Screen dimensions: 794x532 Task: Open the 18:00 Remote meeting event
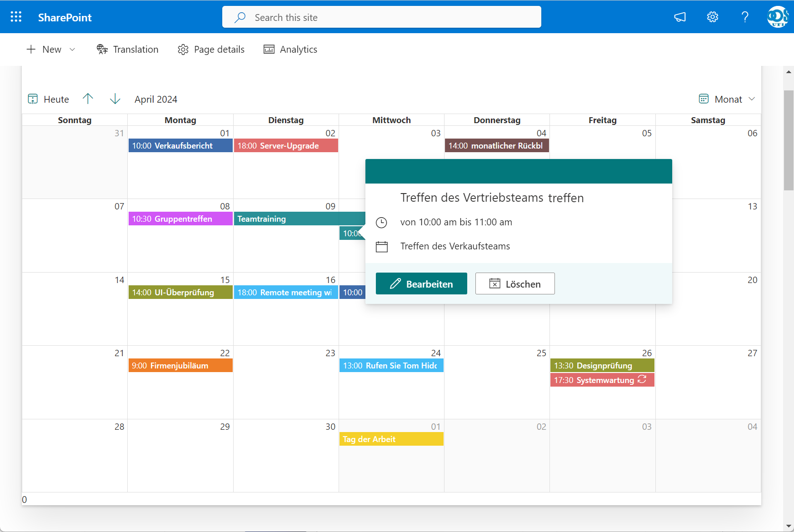pos(286,293)
